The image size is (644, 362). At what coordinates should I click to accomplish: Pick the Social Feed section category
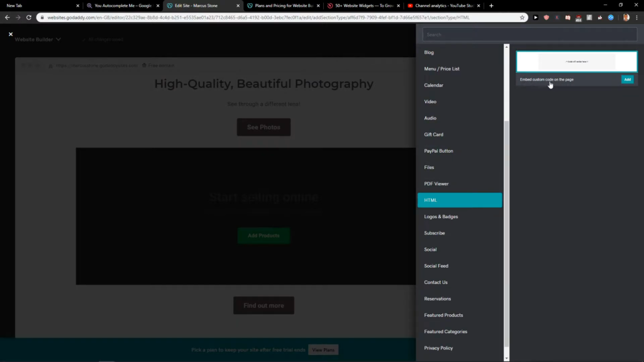tap(436, 266)
